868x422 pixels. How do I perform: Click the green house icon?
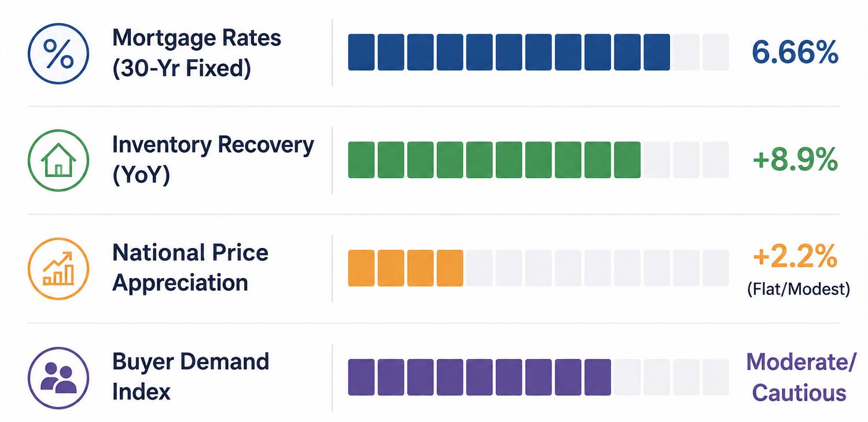(x=58, y=160)
